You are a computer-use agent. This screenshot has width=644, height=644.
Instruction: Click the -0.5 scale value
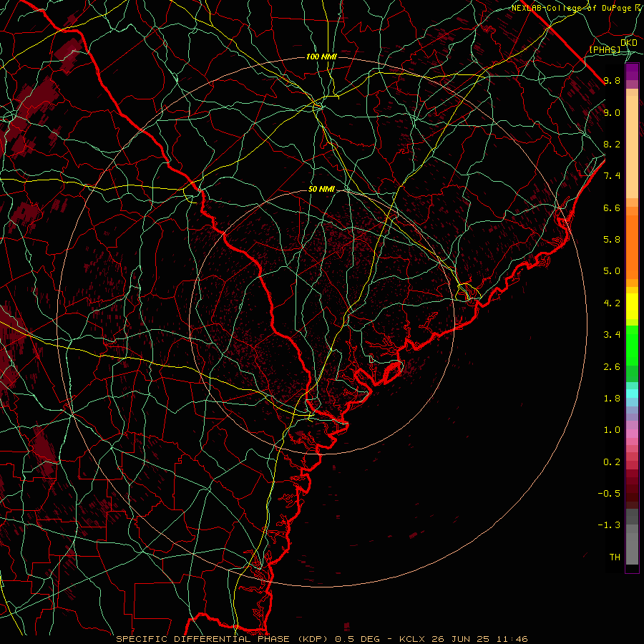pyautogui.click(x=609, y=494)
